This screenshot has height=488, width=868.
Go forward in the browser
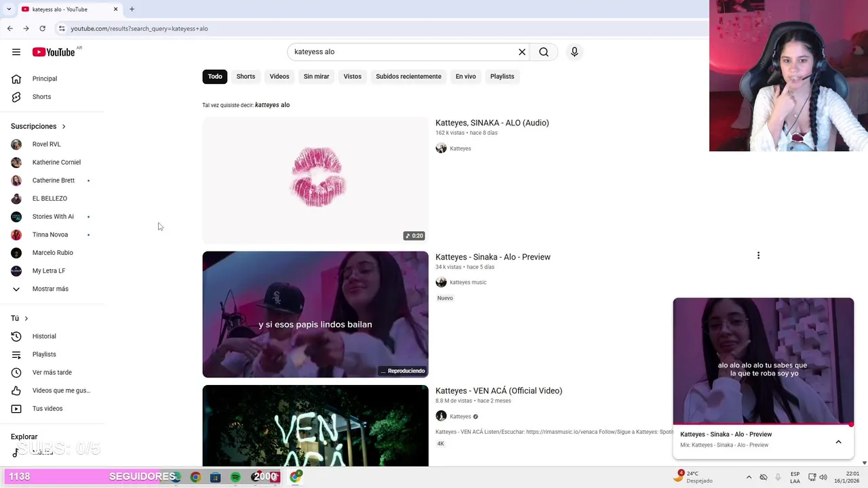26,28
